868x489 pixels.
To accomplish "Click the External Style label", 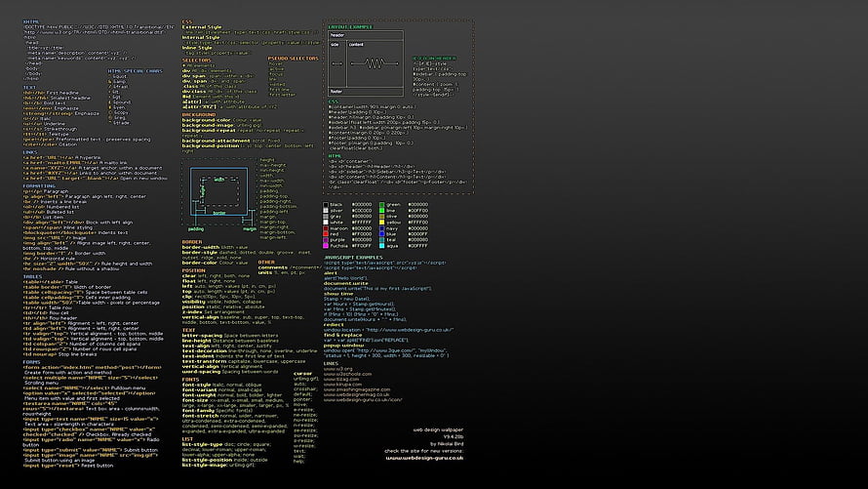I will pyautogui.click(x=202, y=26).
